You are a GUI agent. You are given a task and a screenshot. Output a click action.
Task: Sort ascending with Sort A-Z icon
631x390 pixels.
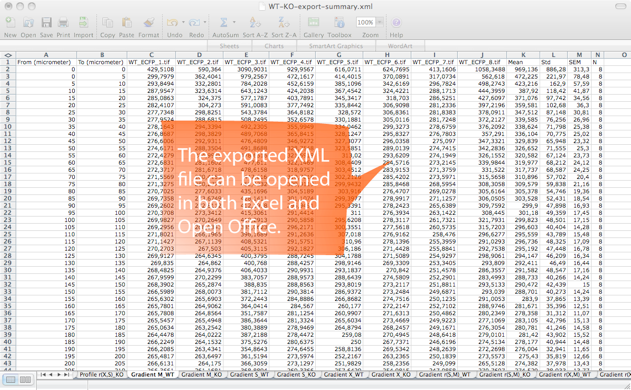(x=254, y=23)
